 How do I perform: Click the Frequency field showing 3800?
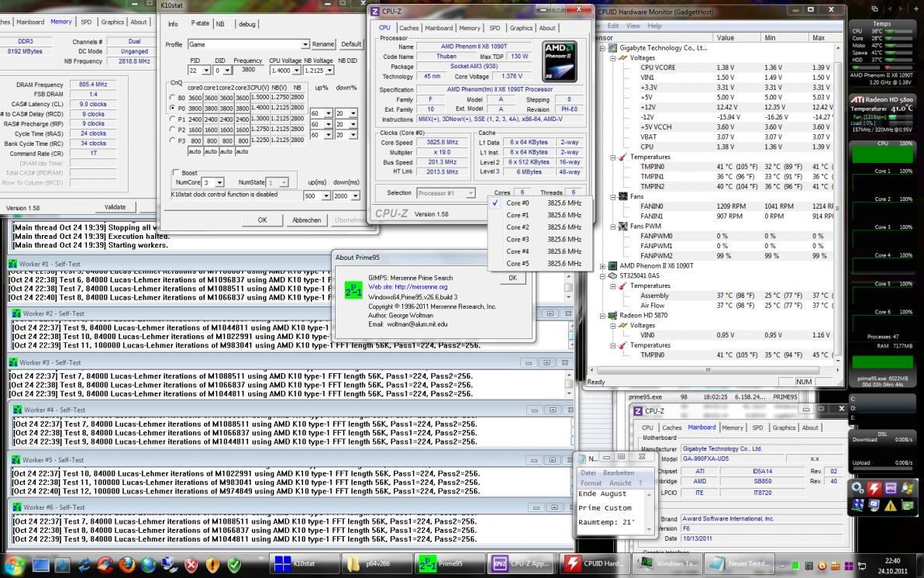(248, 70)
